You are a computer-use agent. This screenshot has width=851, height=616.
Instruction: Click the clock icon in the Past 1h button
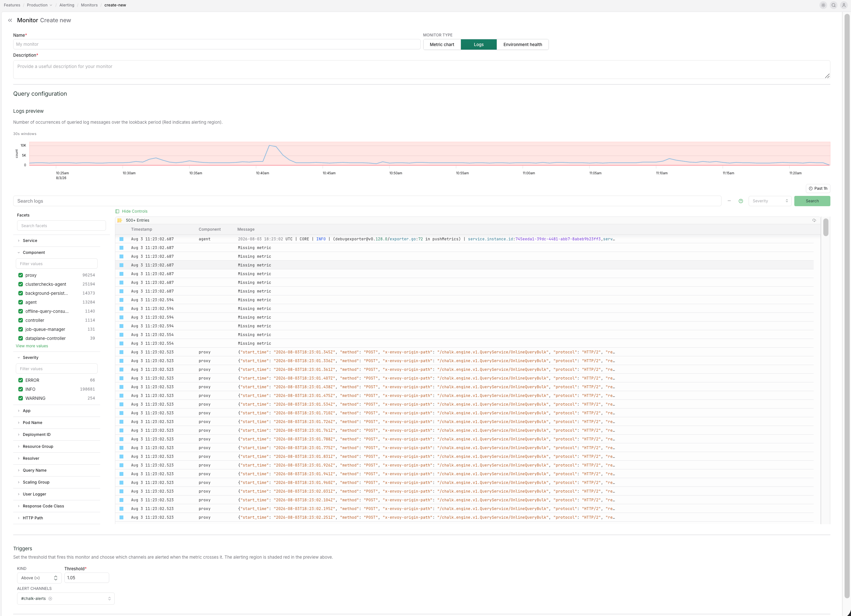click(x=811, y=189)
